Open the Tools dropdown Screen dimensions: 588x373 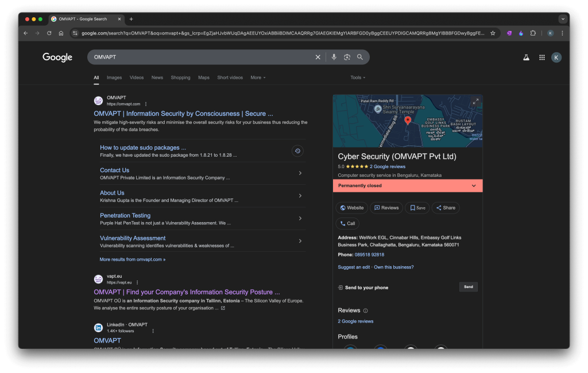pyautogui.click(x=358, y=77)
